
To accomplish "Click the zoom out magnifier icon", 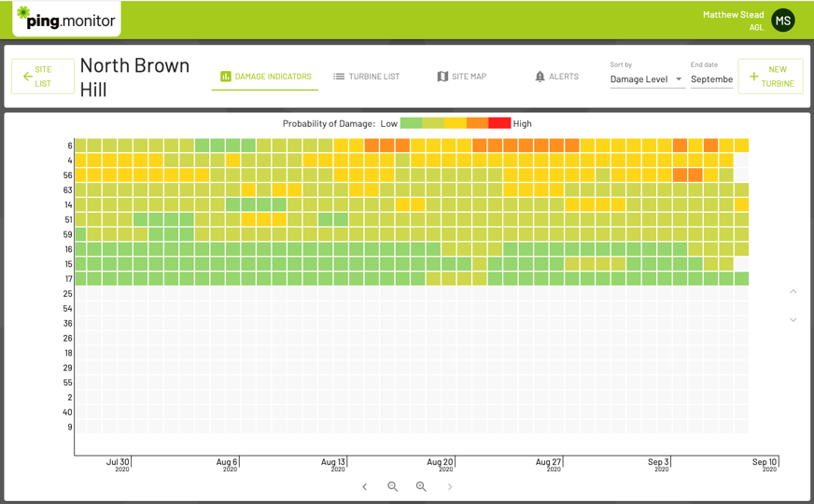I will pyautogui.click(x=393, y=486).
